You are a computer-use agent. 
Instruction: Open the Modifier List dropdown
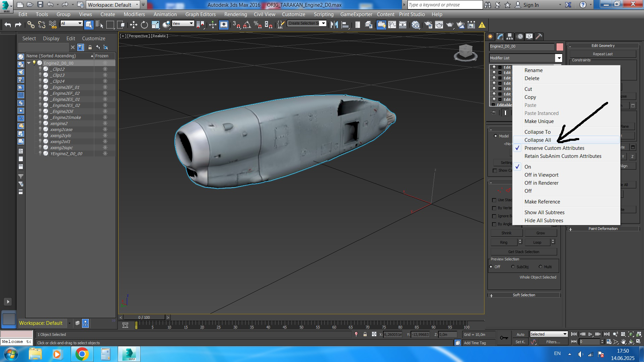(x=558, y=58)
